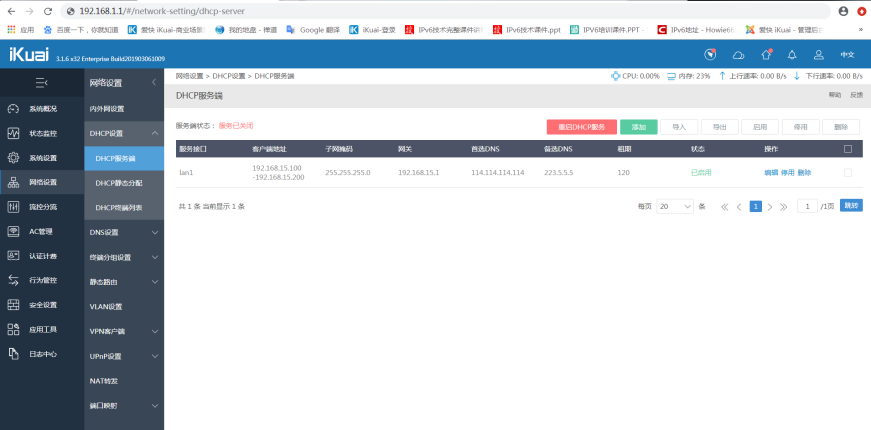
Task: Toggle the select-all checkbox in the table header
Action: coord(848,149)
